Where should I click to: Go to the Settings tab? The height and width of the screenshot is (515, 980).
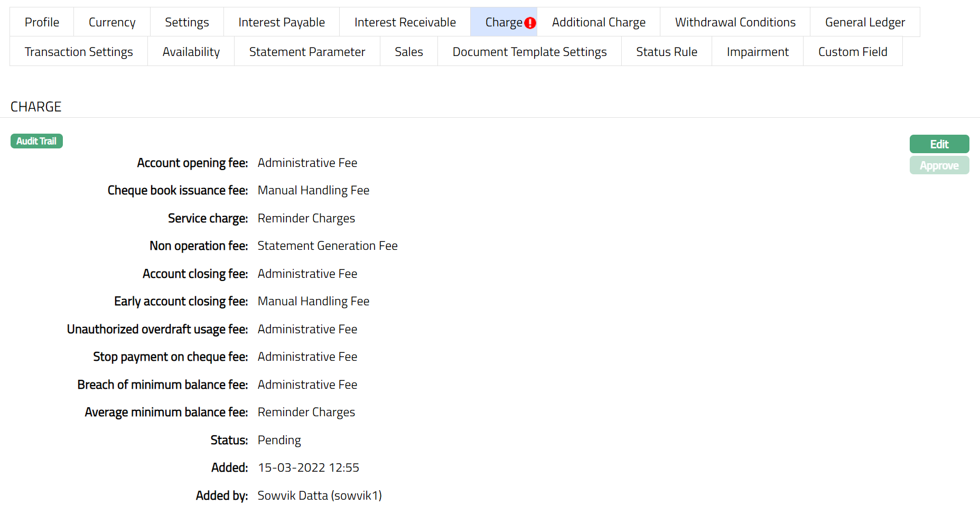[187, 22]
